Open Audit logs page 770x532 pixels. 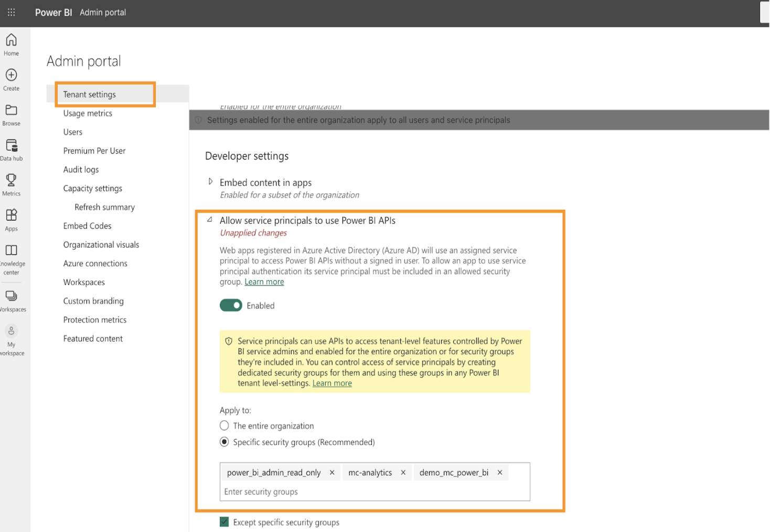(x=81, y=169)
